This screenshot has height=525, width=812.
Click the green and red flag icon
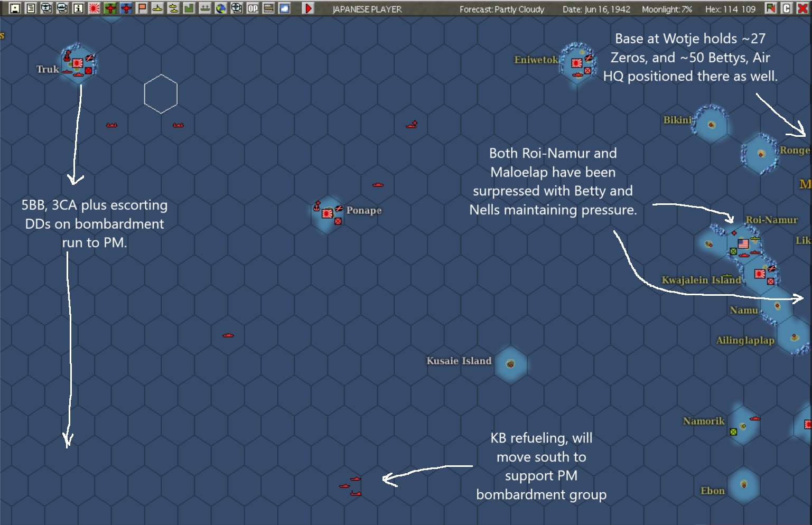click(x=771, y=8)
